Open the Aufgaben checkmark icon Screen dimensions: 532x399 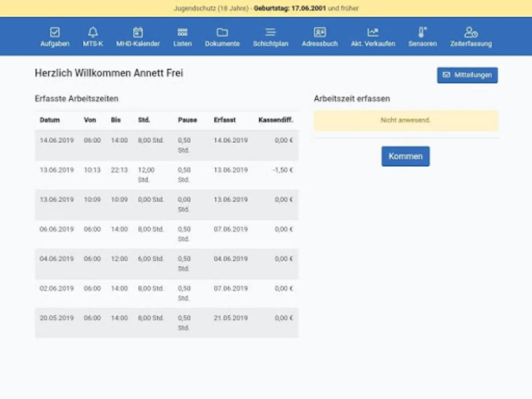point(55,32)
